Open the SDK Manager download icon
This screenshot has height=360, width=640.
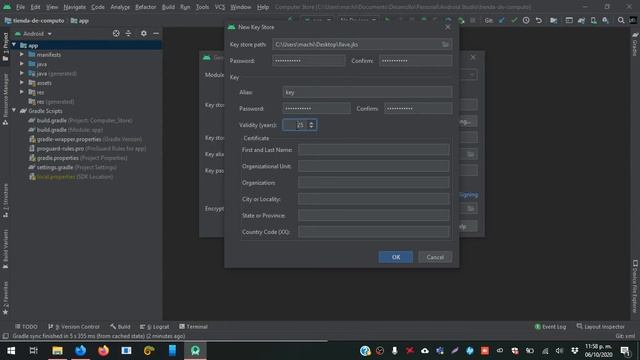click(x=606, y=20)
